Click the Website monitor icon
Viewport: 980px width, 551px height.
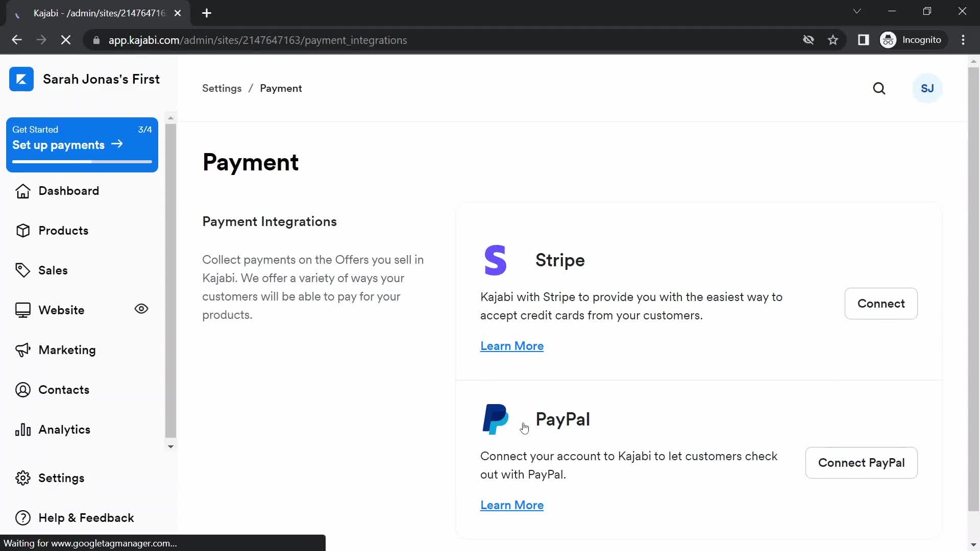pos(23,310)
